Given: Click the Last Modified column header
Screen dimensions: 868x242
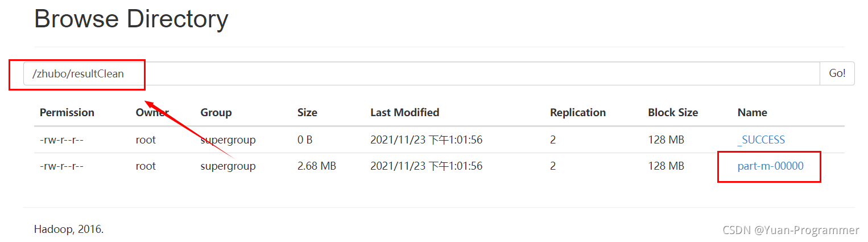Looking at the screenshot, I should pyautogui.click(x=404, y=113).
